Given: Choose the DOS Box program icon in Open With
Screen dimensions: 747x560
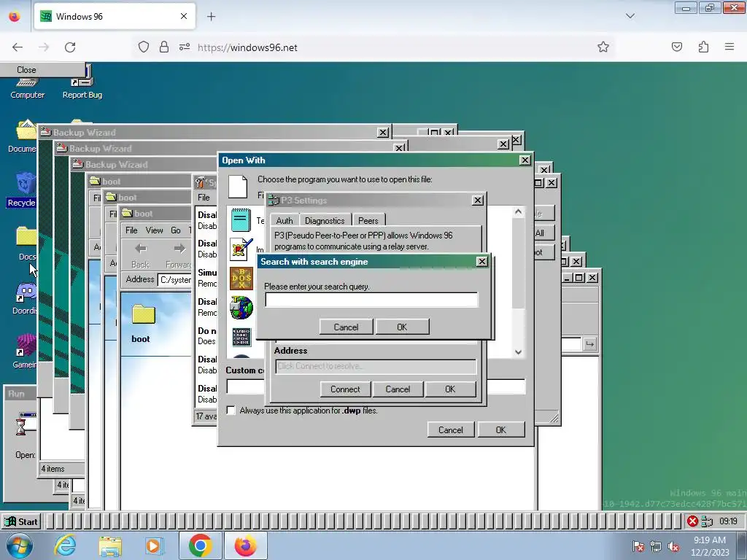Looking at the screenshot, I should [x=241, y=278].
